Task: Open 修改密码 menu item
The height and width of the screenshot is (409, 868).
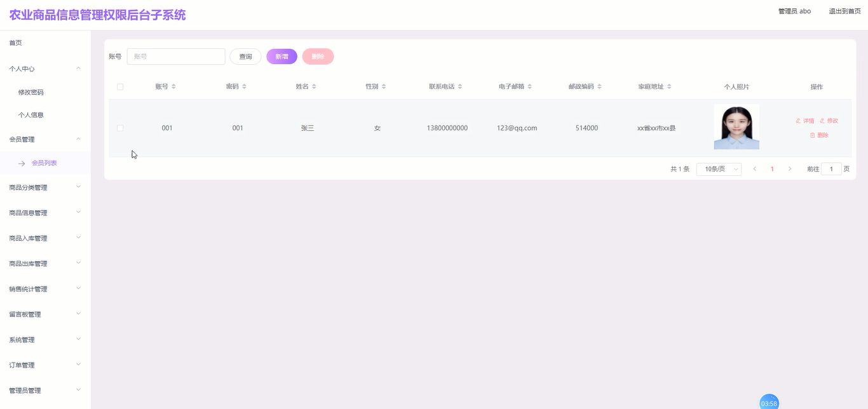Action: 31,92
